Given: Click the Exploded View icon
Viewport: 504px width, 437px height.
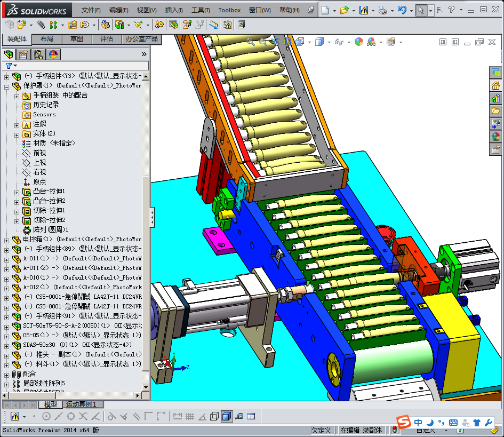Looking at the screenshot, I should 187,25.
